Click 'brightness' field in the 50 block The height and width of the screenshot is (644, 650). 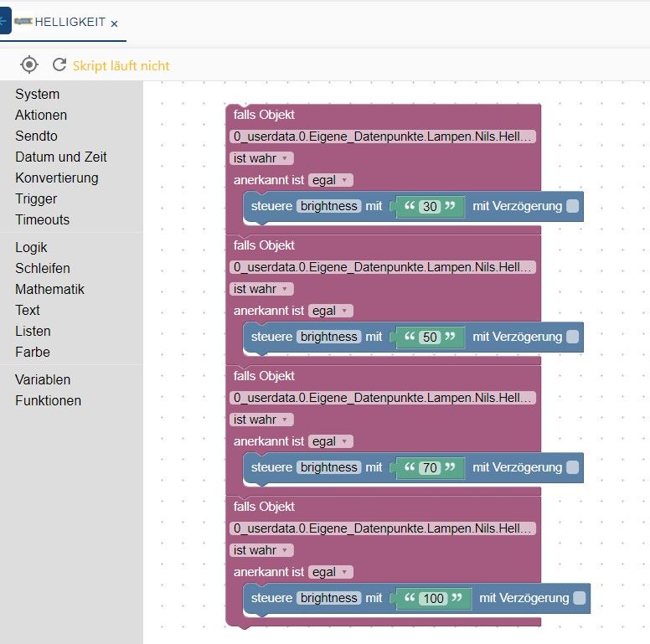[x=328, y=337]
